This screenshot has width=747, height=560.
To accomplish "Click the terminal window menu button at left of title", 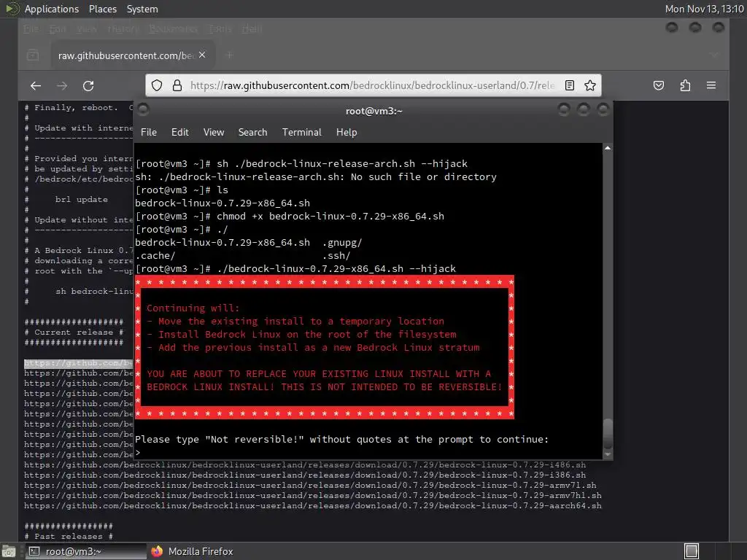I will coord(143,110).
